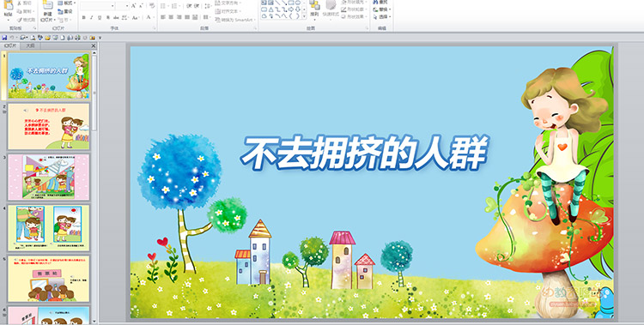Expand the shapes gallery more arrow
This screenshot has height=325, width=644.
click(304, 16)
